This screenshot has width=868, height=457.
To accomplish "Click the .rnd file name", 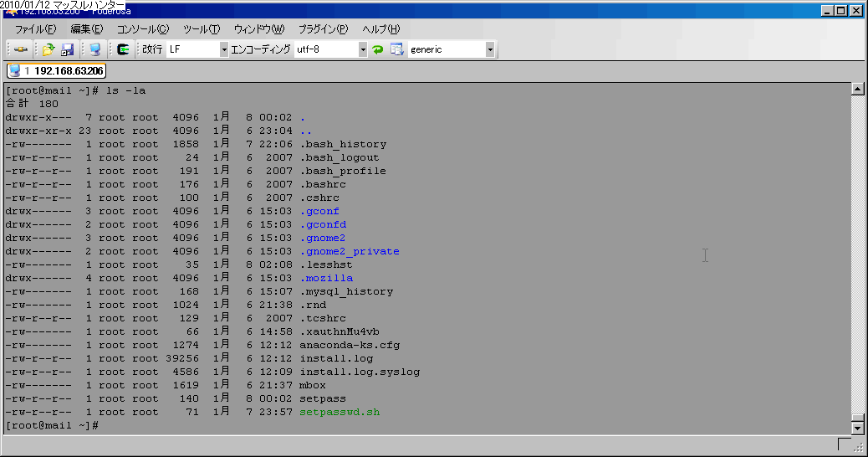I will click(313, 305).
